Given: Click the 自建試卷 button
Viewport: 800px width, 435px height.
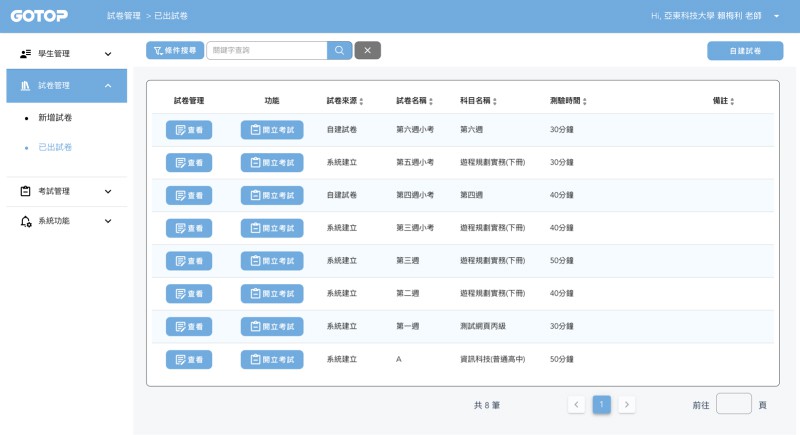Looking at the screenshot, I should tap(745, 50).
